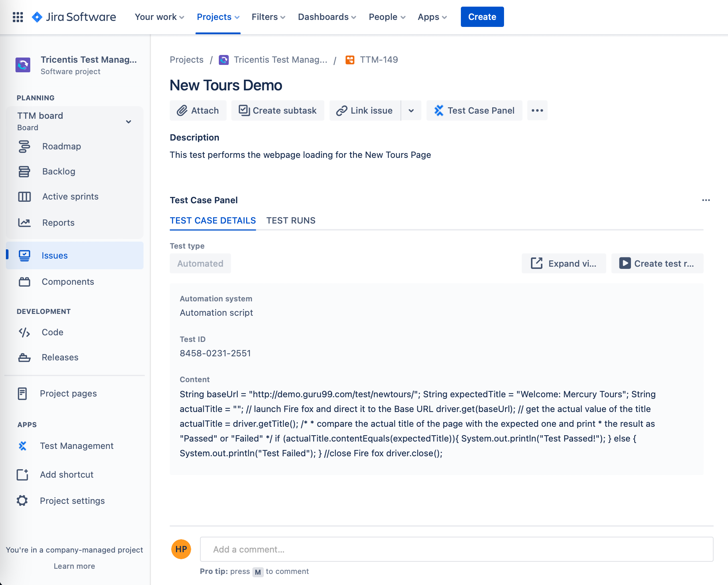Click the script content text block

[x=418, y=424]
